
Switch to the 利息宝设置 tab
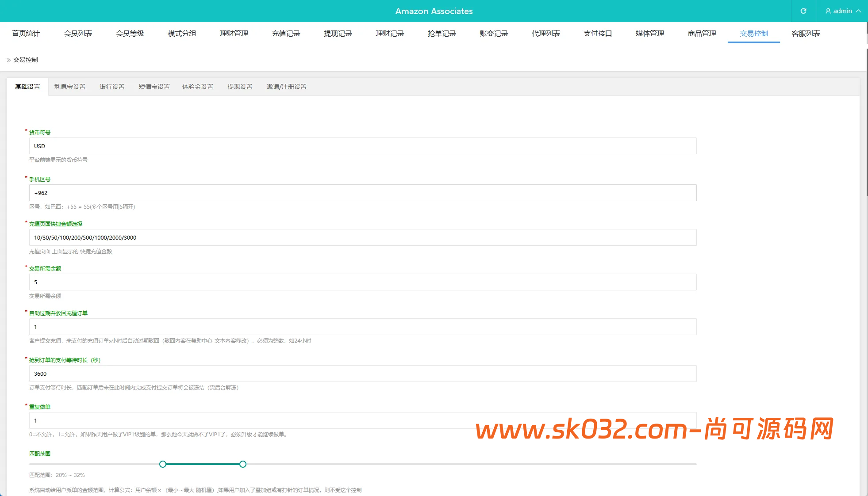pos(70,87)
